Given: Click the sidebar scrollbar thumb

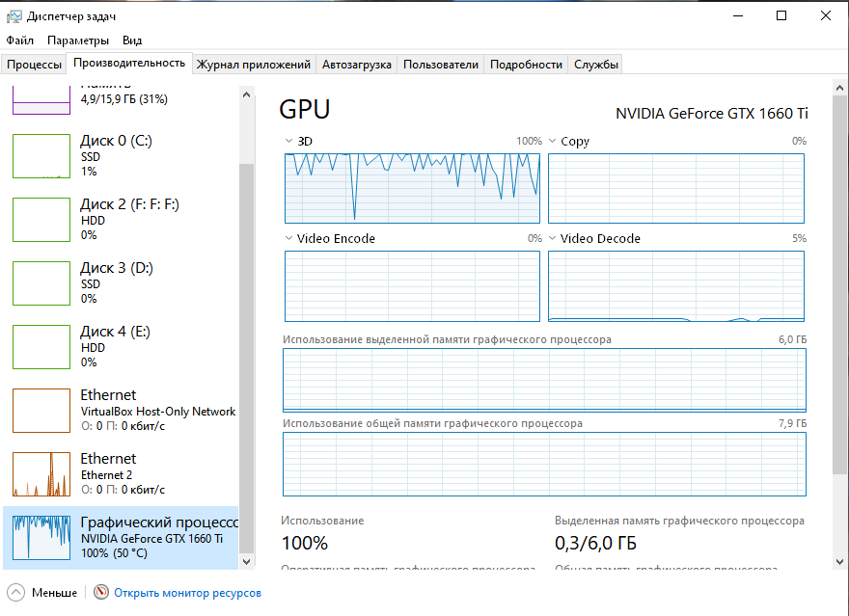Looking at the screenshot, I should coord(246,357).
